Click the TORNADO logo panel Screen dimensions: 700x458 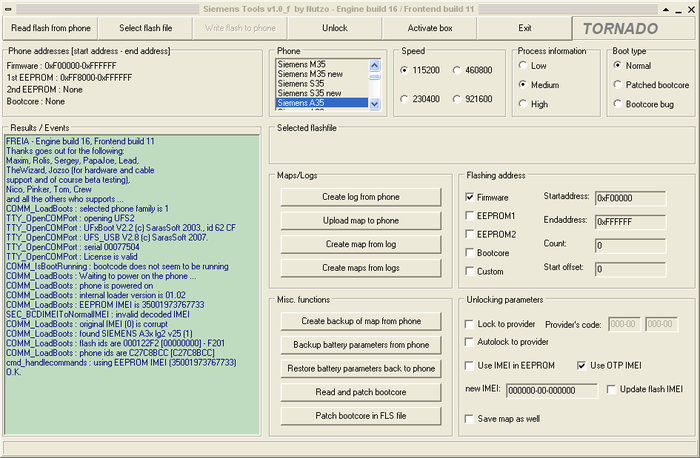click(x=633, y=28)
